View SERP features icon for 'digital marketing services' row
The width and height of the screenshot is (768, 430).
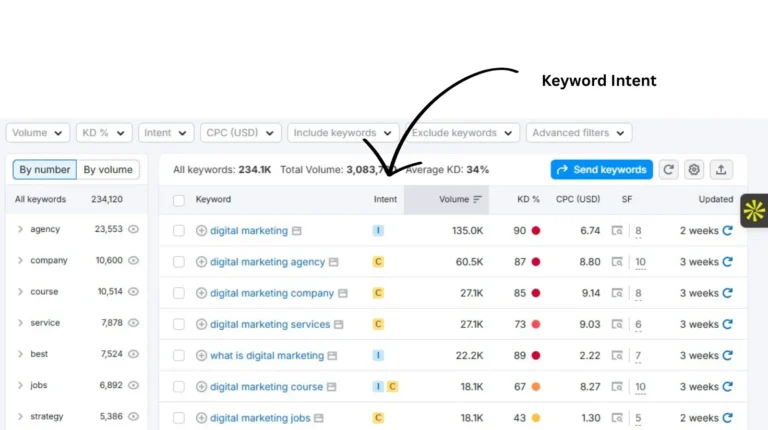tap(617, 324)
